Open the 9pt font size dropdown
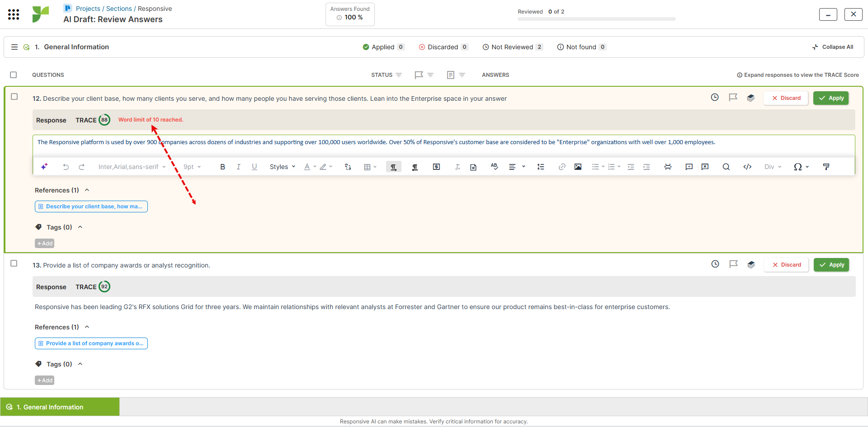The height and width of the screenshot is (427, 868). click(x=192, y=167)
